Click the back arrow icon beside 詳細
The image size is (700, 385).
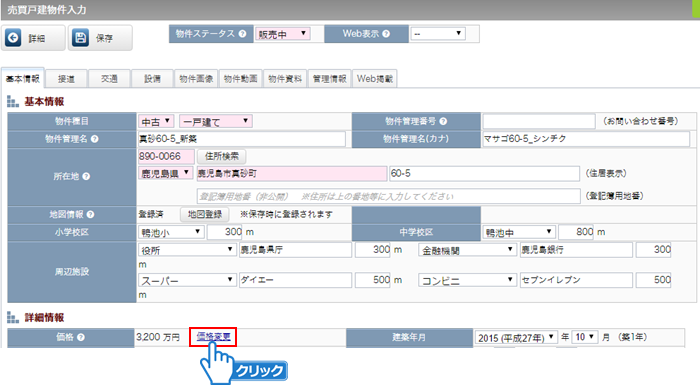[13, 38]
